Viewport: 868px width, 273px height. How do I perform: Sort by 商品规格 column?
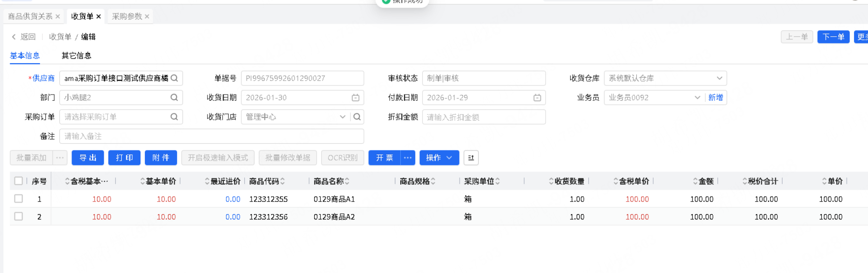click(x=433, y=181)
